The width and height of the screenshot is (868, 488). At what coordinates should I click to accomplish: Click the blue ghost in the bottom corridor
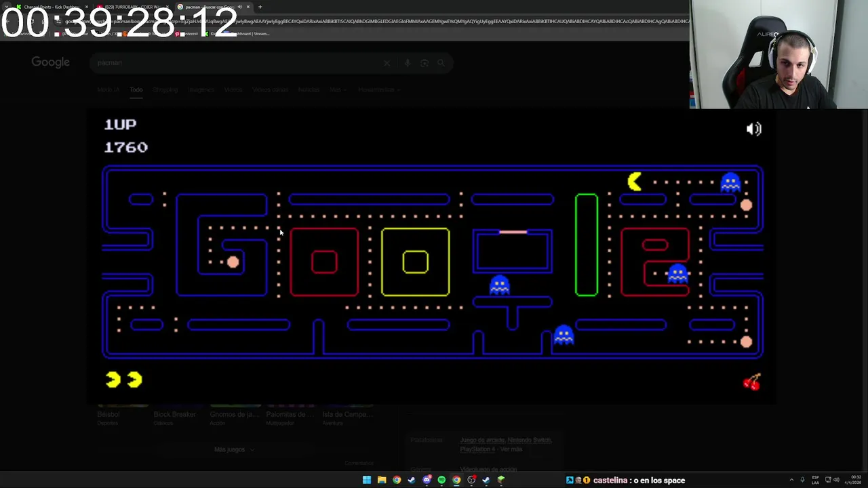pos(564,335)
